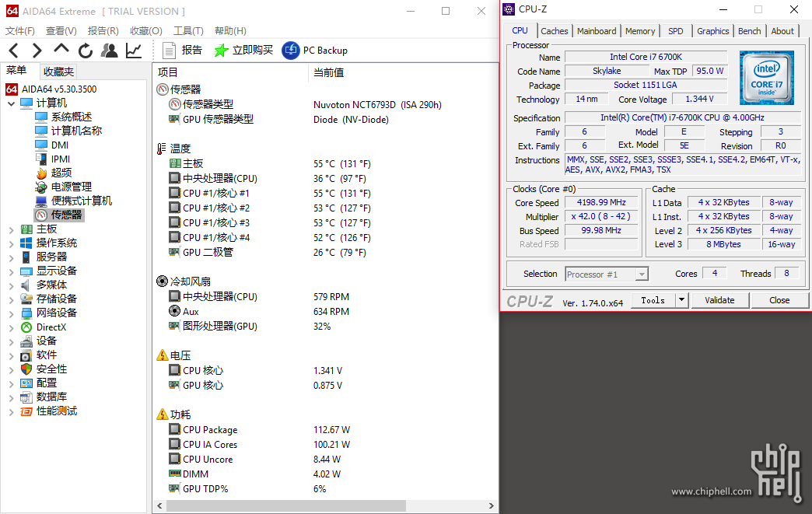This screenshot has width=812, height=514.
Task: Go back with AIDA64 toolbar back arrow
Action: pyautogui.click(x=14, y=51)
